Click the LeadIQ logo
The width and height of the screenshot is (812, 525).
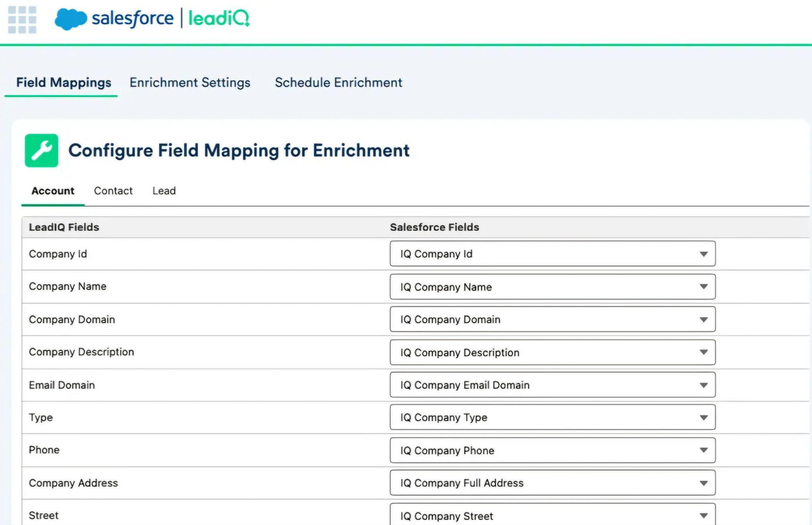click(x=219, y=18)
